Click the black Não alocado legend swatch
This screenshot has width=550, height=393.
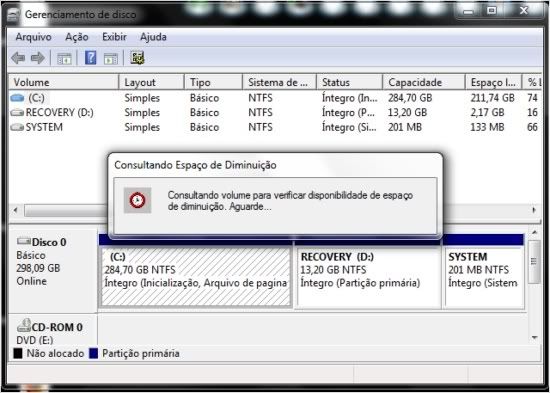tap(18, 353)
